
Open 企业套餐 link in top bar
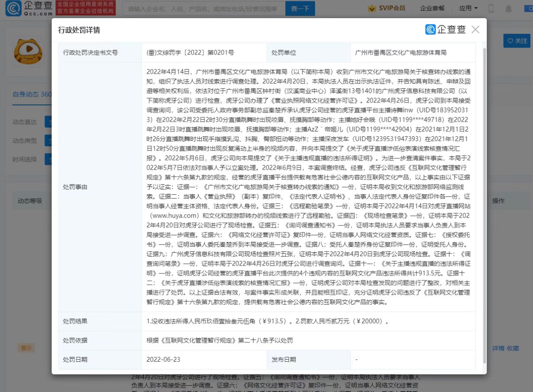[432, 8]
